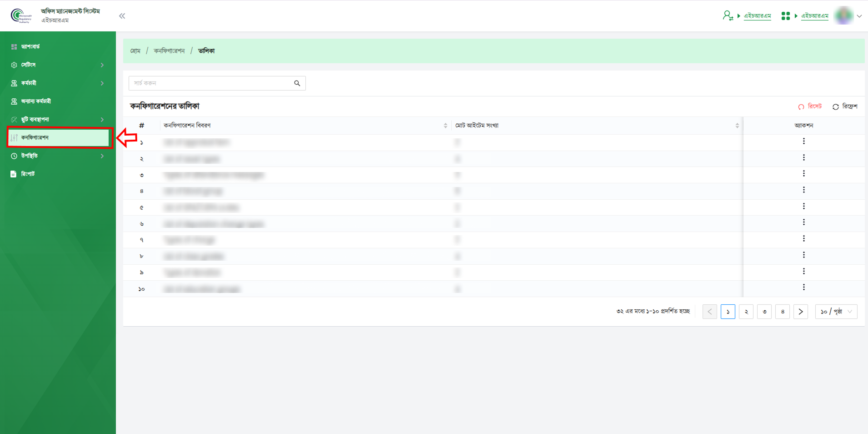Open the ১০ / পৃষ্ঠা page-size dropdown
This screenshot has width=868, height=434.
[836, 312]
